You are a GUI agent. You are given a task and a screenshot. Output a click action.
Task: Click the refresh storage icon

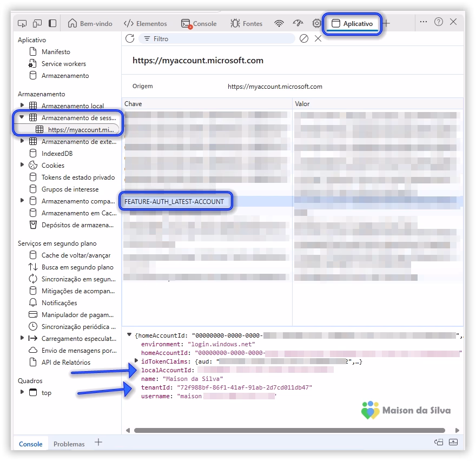pos(130,38)
